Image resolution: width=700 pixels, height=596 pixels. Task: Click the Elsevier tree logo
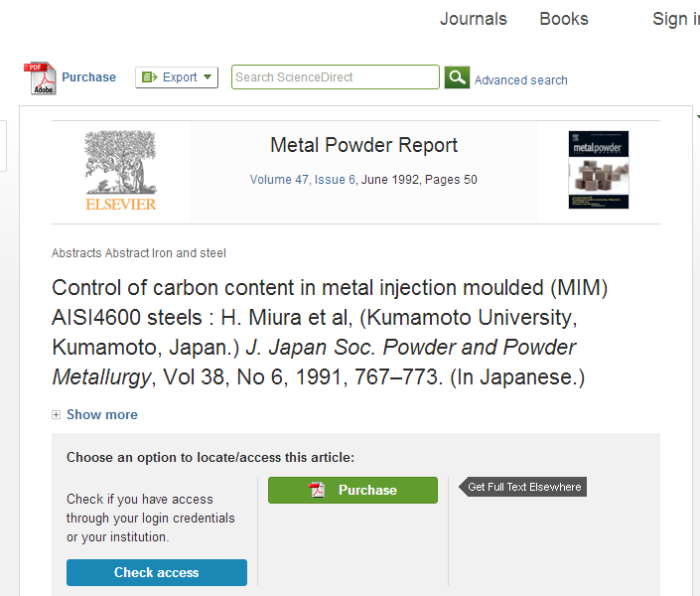point(120,170)
